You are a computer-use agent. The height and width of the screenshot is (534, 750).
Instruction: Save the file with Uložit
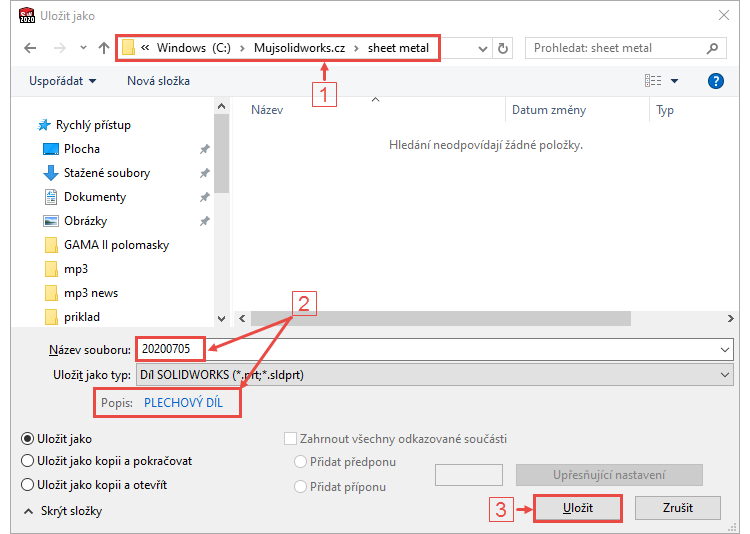click(578, 508)
